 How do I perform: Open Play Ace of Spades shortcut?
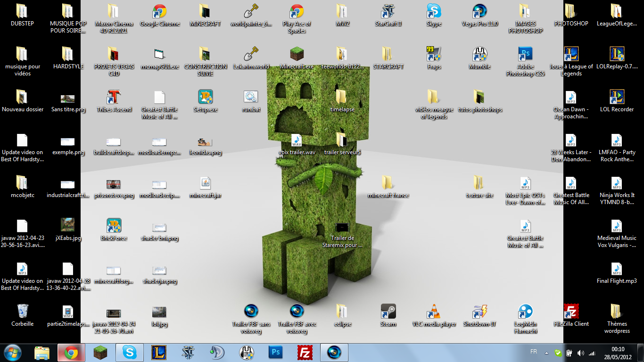click(297, 19)
